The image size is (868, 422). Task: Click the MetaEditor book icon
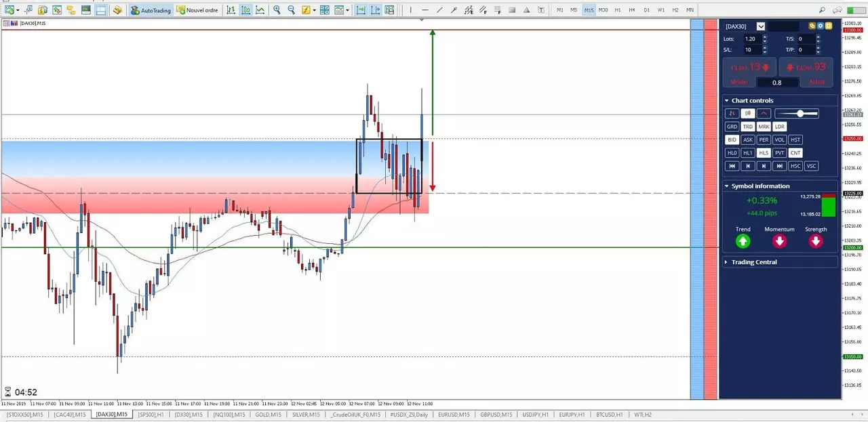pos(117,10)
